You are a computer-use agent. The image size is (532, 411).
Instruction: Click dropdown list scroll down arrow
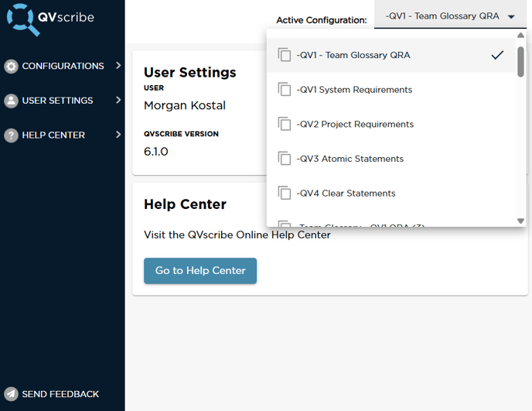click(x=521, y=221)
